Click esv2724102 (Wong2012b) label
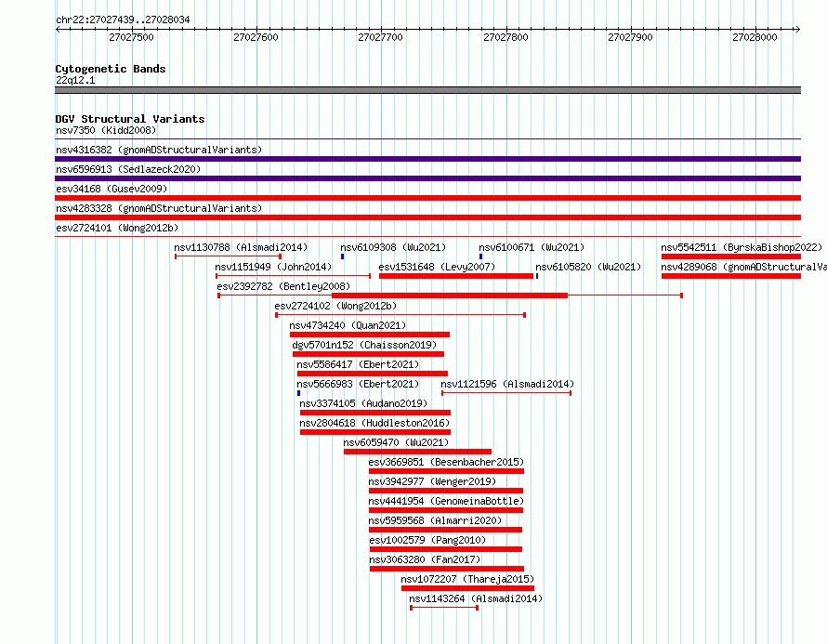Screen dimensions: 827x644 [x=335, y=306]
